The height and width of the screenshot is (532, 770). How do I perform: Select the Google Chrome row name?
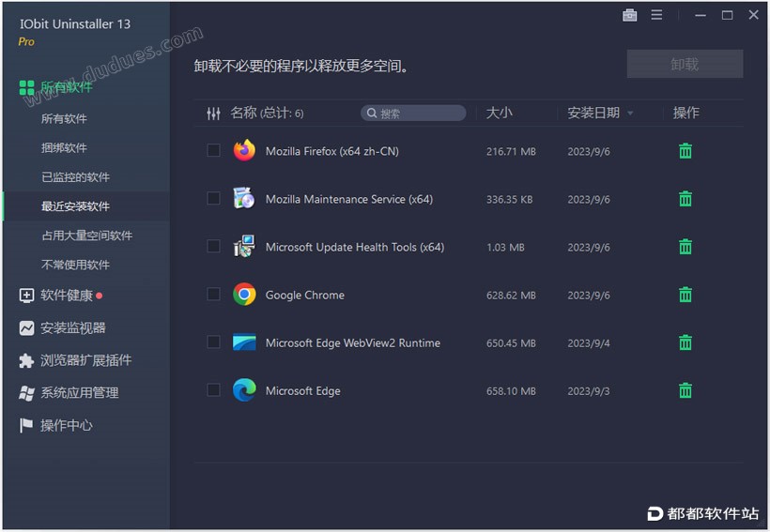click(304, 295)
